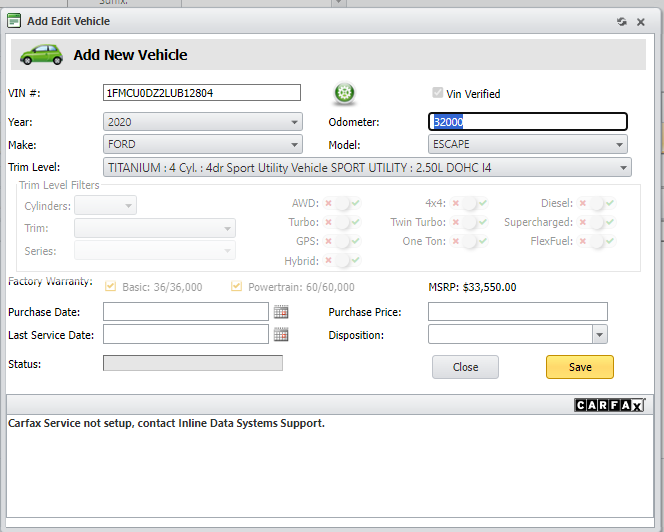Toggle the Turbo switch
The height and width of the screenshot is (532, 664).
tap(342, 222)
